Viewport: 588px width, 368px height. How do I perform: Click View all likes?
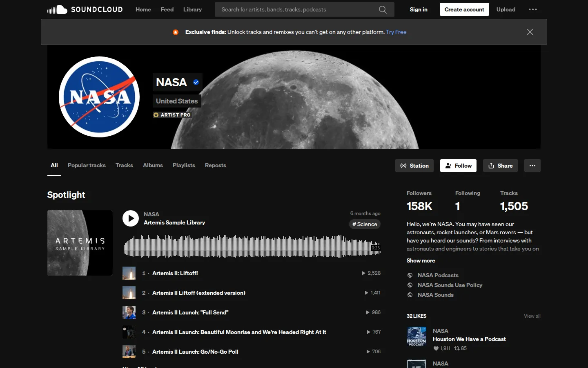coord(532,316)
